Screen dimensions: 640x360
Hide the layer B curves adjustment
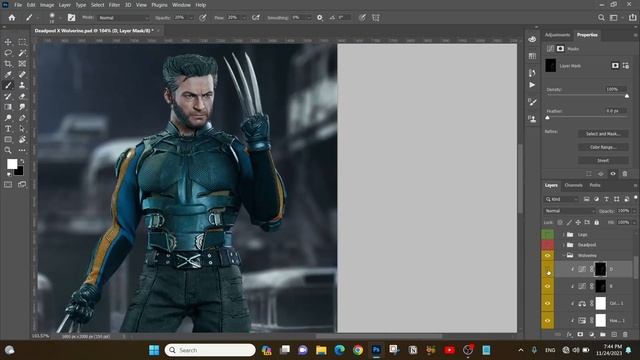point(547,286)
